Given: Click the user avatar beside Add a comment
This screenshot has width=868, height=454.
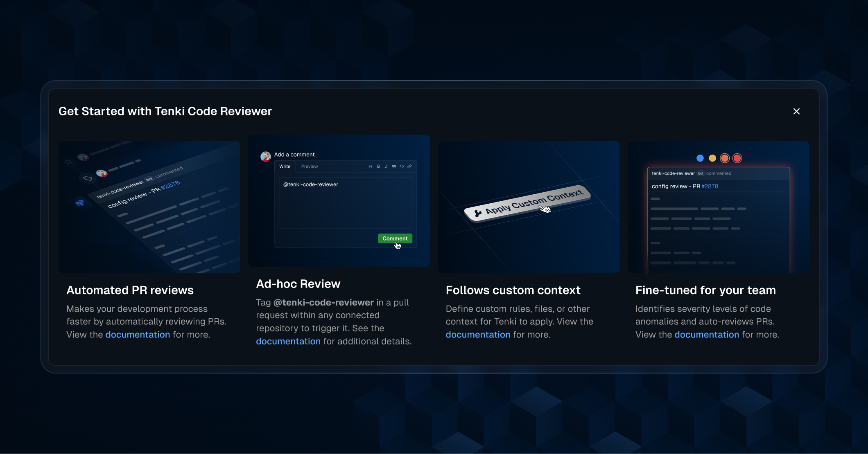Looking at the screenshot, I should [266, 156].
